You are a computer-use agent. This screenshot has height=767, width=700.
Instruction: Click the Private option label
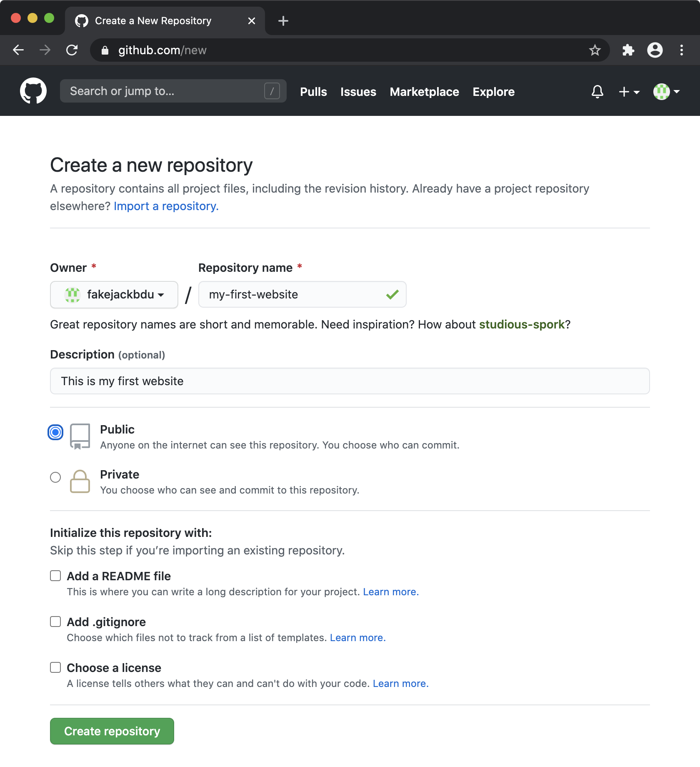(x=120, y=474)
